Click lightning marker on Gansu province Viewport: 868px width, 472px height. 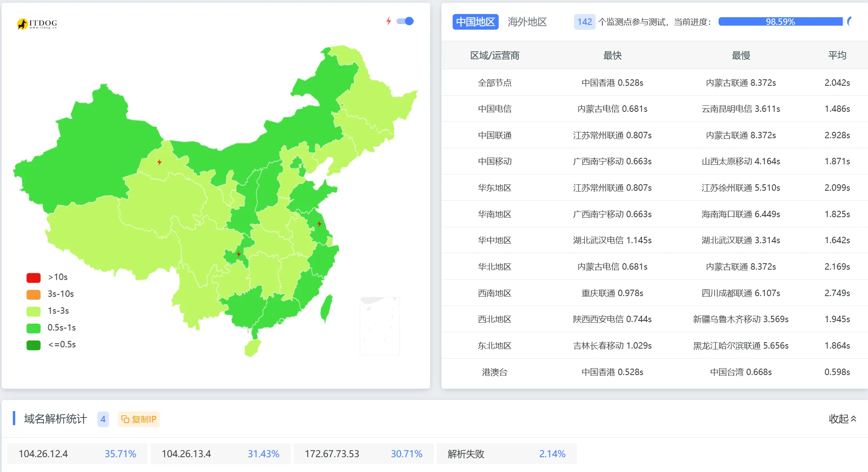coord(159,162)
